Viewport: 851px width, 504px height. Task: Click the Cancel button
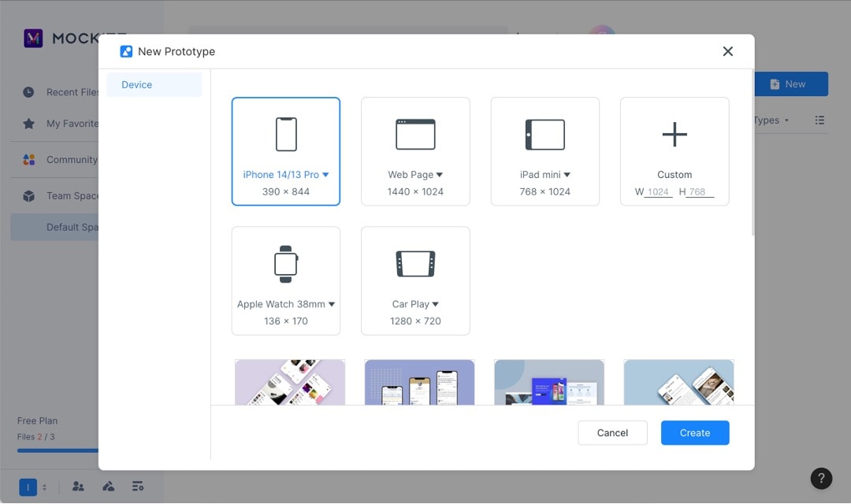(x=612, y=433)
